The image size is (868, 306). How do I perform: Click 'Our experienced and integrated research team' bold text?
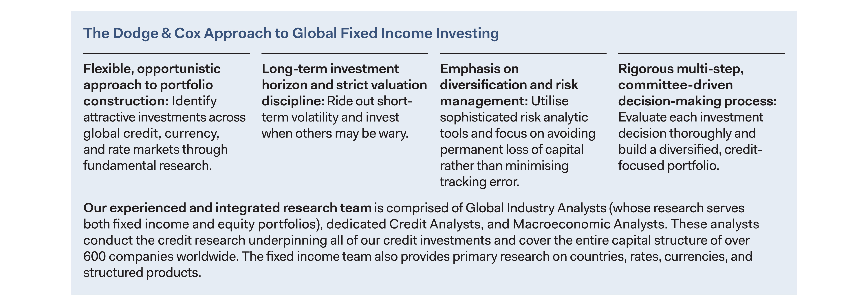click(227, 208)
